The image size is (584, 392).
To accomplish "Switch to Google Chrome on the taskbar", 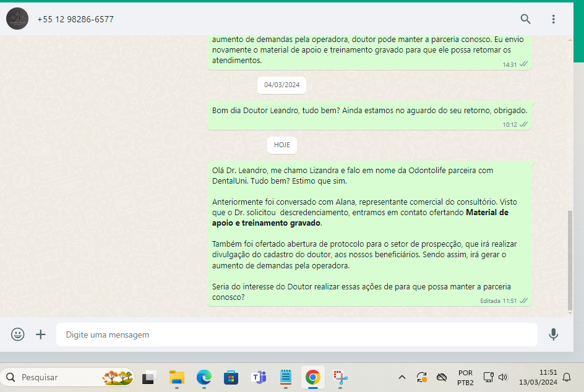I will [x=313, y=377].
